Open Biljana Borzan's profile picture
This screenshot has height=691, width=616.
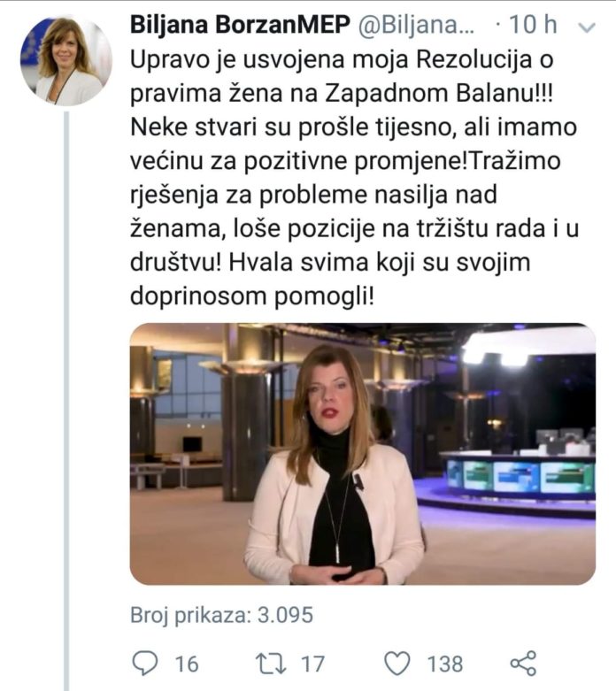(66, 60)
